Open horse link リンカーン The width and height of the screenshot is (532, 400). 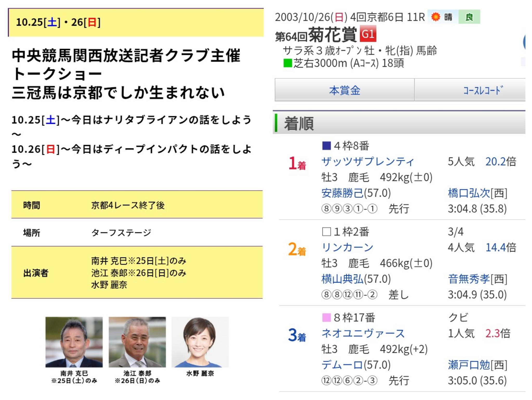click(347, 247)
